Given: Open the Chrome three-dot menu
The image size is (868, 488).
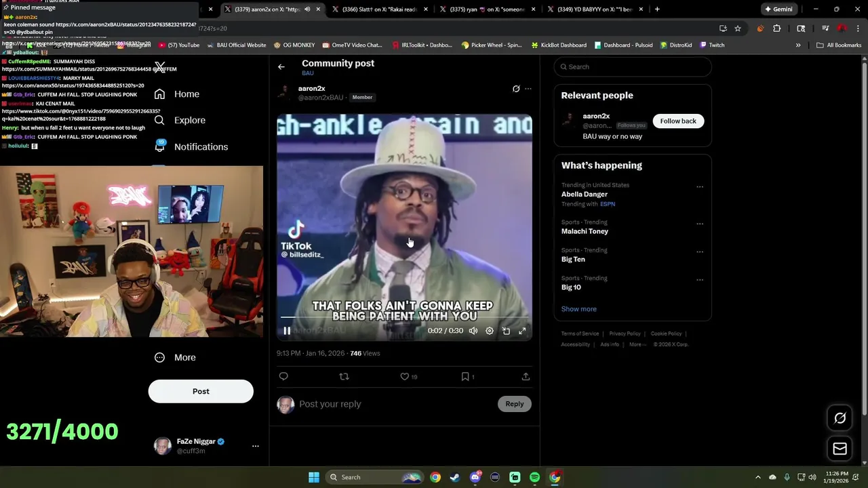Looking at the screenshot, I should pos(858,28).
